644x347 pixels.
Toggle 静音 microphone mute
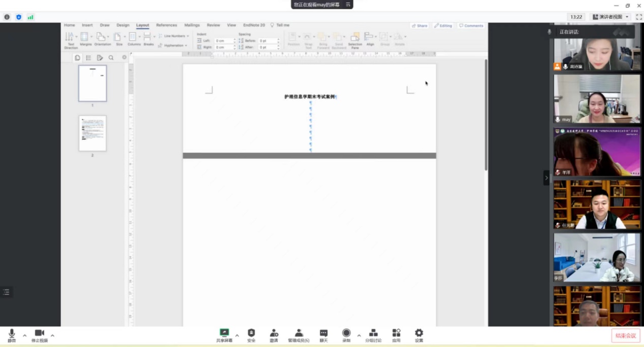(x=12, y=333)
